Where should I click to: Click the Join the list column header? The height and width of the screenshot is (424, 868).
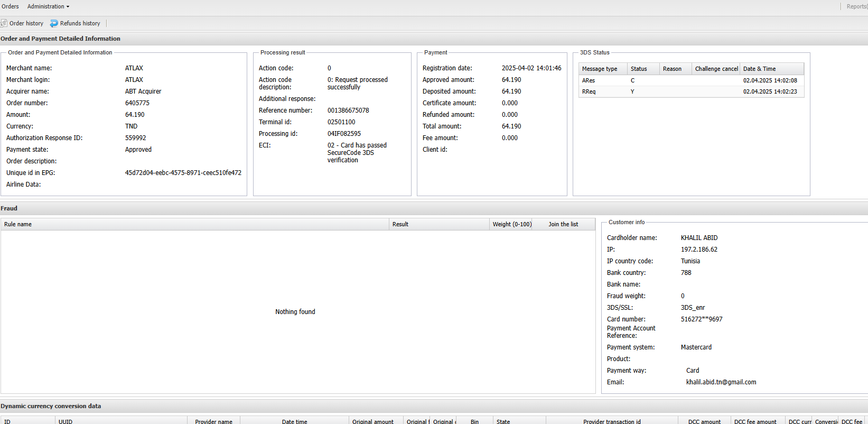pos(563,224)
